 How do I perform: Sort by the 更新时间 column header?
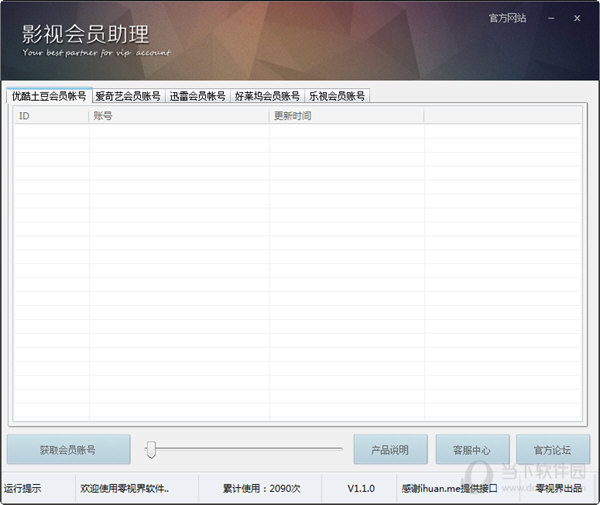pos(346,116)
